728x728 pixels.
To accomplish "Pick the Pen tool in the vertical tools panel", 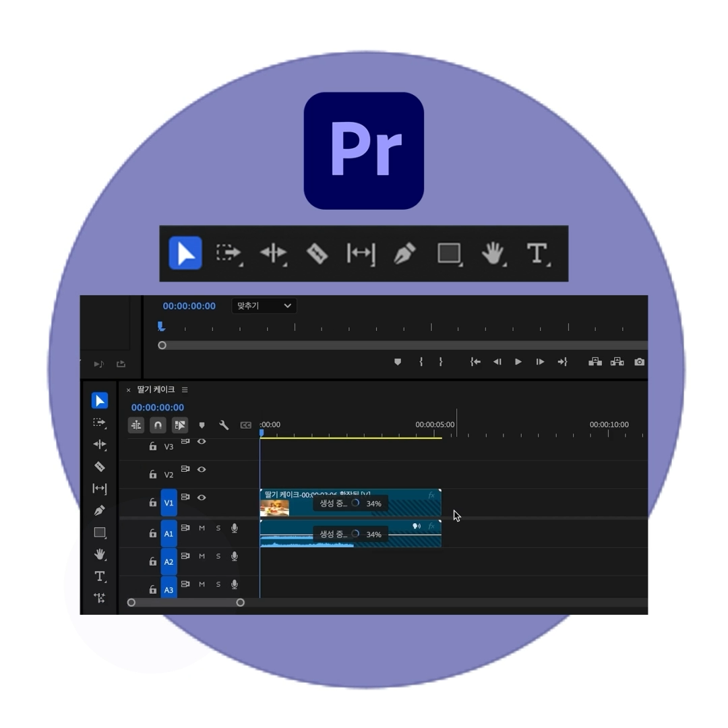I will click(x=99, y=510).
